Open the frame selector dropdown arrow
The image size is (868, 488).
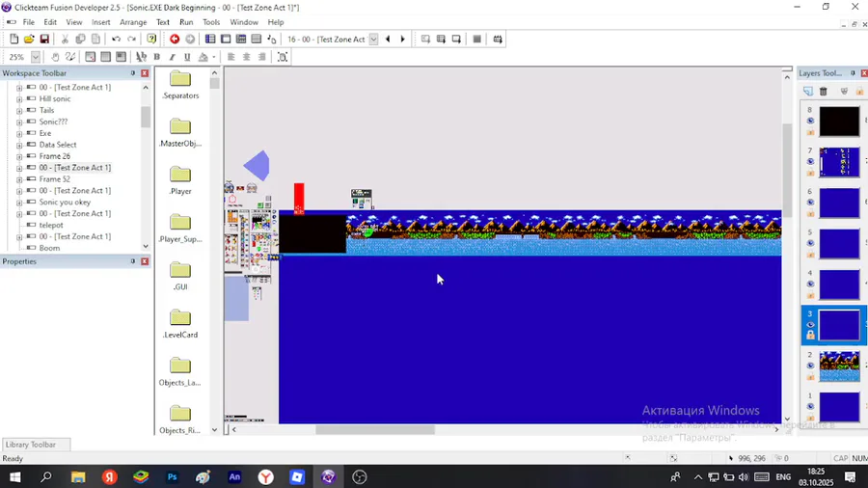click(x=373, y=40)
